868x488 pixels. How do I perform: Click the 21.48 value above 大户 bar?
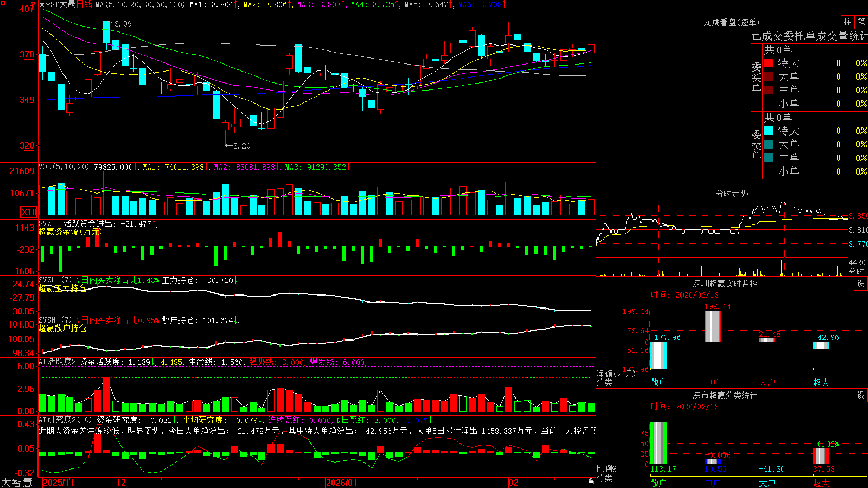[770, 335]
